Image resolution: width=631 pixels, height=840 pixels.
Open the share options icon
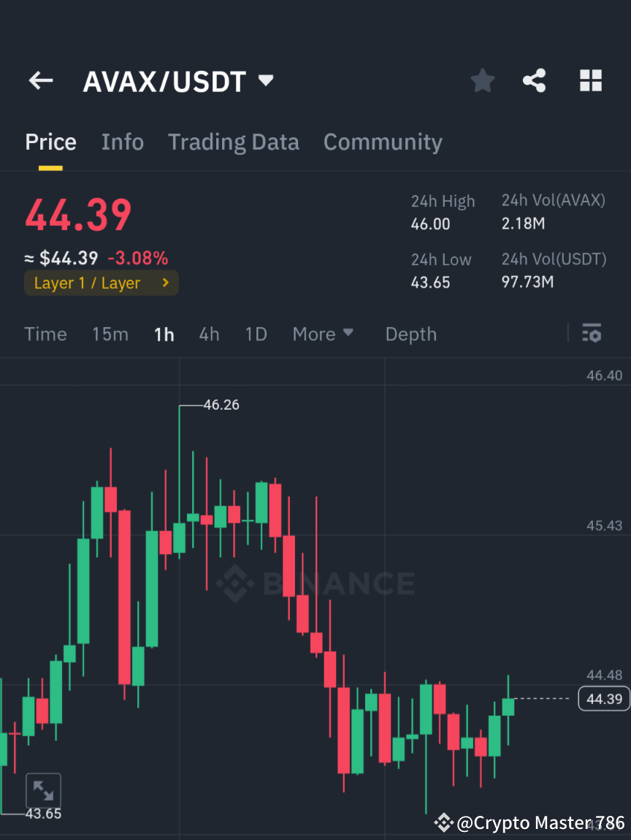pyautogui.click(x=535, y=80)
